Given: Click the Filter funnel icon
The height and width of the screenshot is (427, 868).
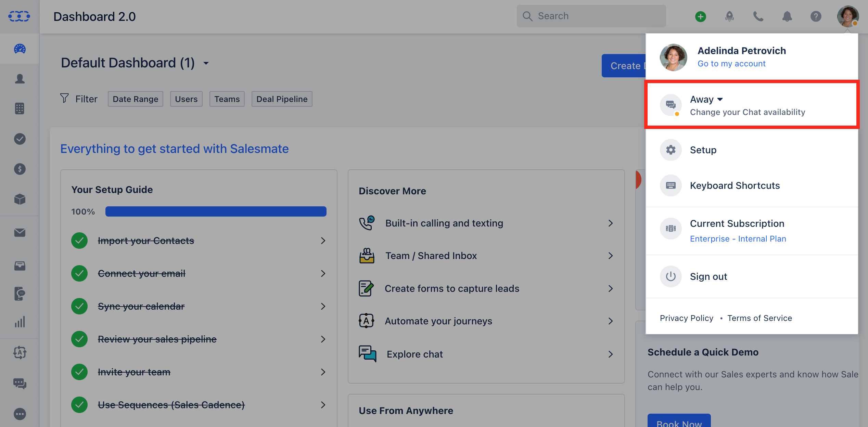Looking at the screenshot, I should (x=64, y=99).
